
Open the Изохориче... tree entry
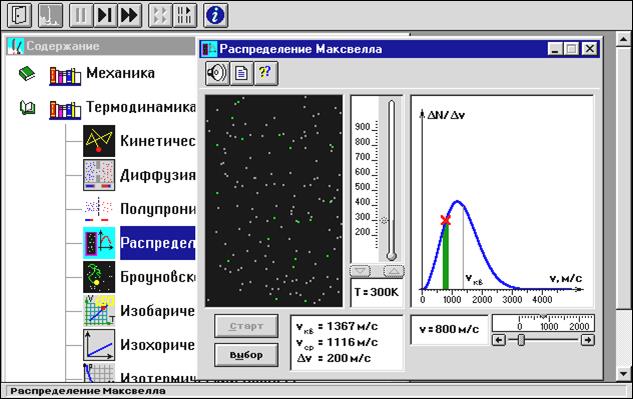pyautogui.click(x=157, y=345)
